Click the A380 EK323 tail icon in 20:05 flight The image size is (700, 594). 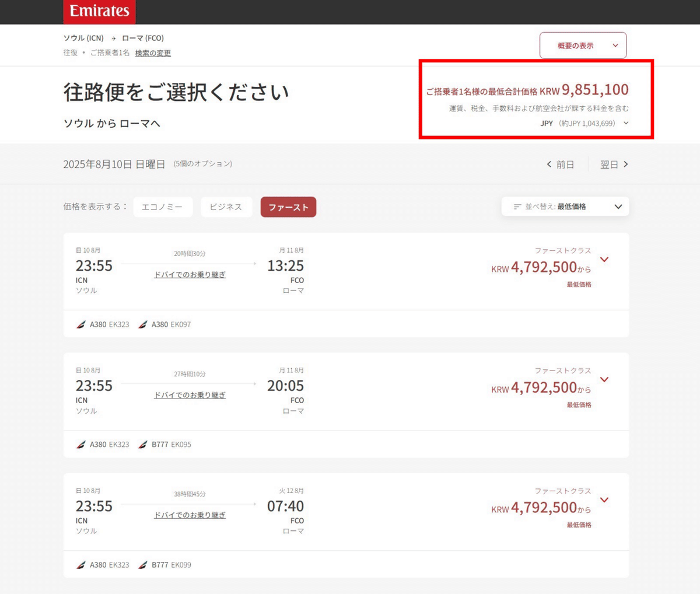81,445
